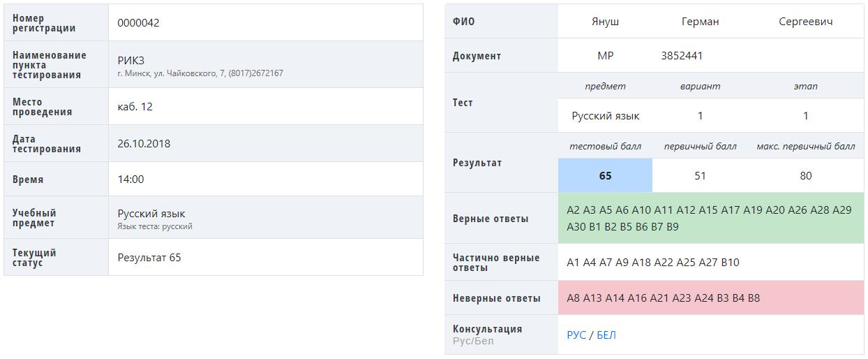868x359 pixels.
Task: Click the green correct answers list
Action: pos(710,218)
